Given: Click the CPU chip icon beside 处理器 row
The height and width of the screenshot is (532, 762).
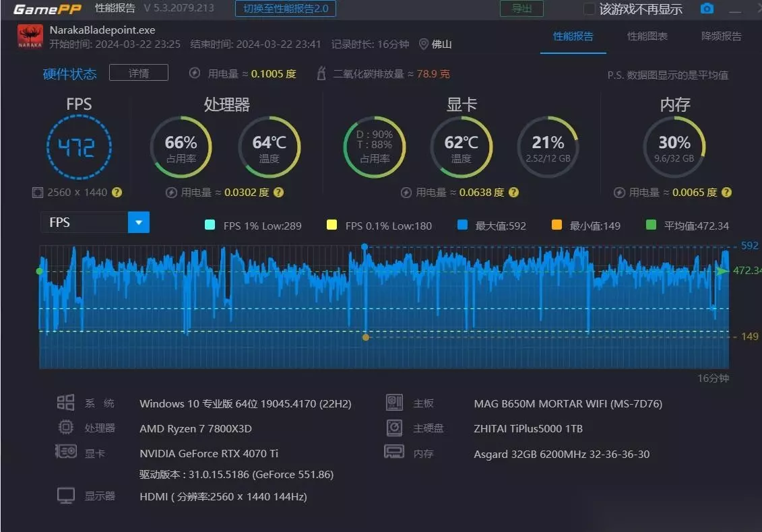Looking at the screenshot, I should click(x=65, y=428).
